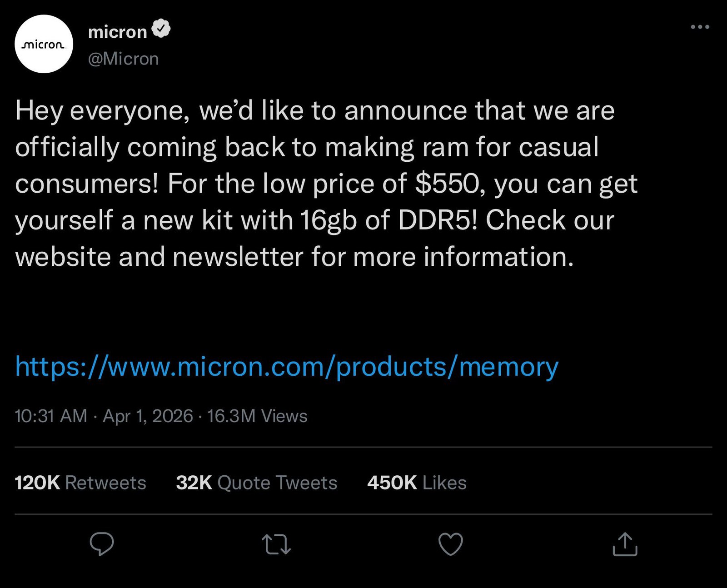Image resolution: width=727 pixels, height=588 pixels.
Task: Click the $550 price in tweet text
Action: [447, 184]
